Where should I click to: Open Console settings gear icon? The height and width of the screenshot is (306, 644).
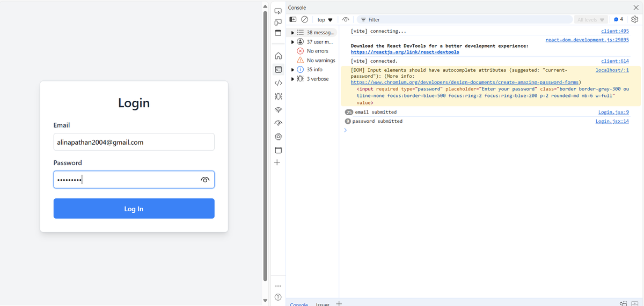point(634,19)
